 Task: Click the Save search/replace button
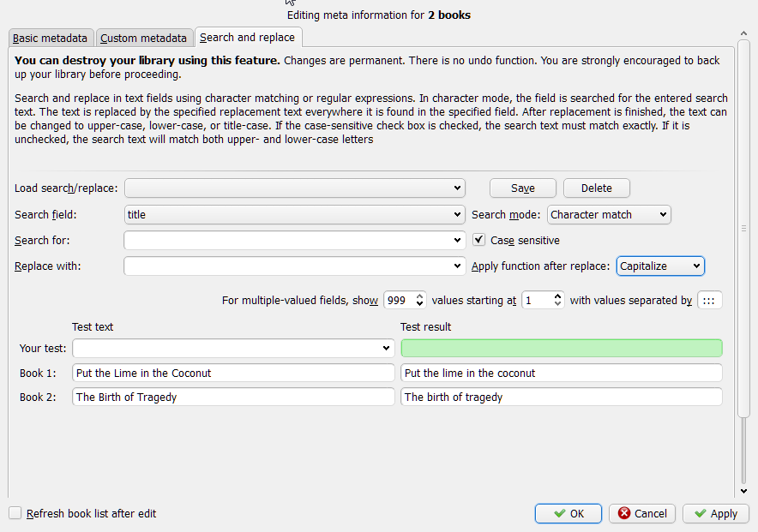(x=522, y=188)
